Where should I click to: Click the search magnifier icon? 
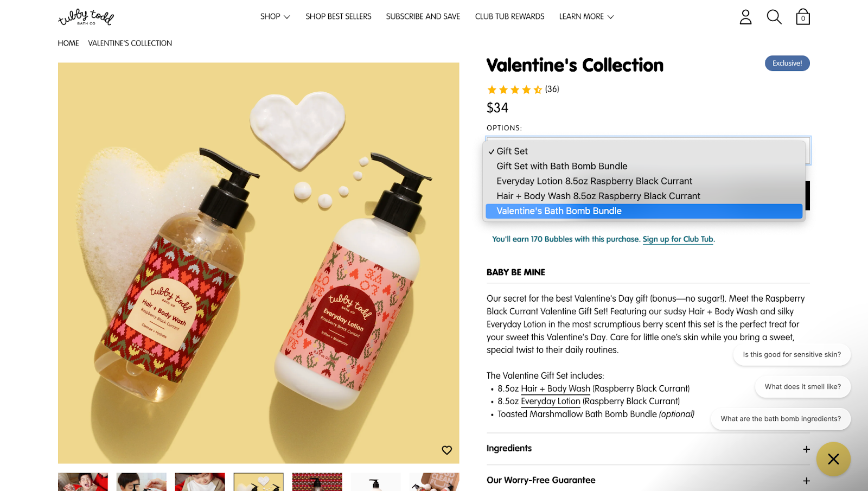(774, 17)
